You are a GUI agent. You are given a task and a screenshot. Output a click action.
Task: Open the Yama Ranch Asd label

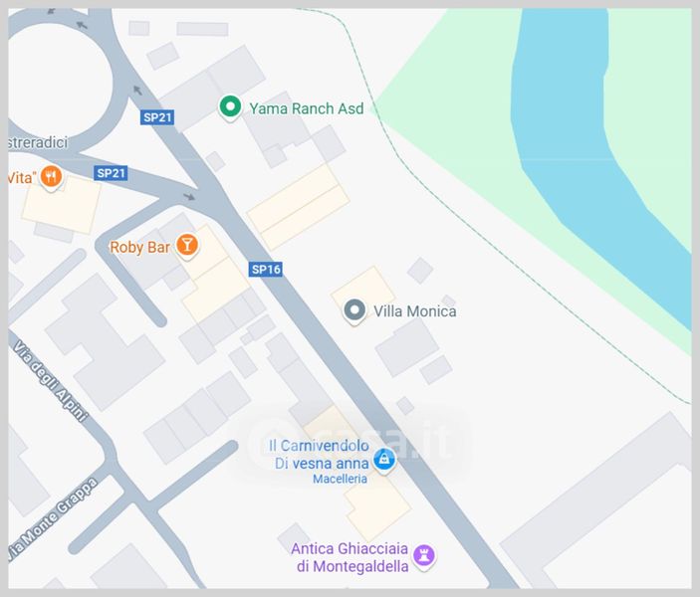[307, 108]
